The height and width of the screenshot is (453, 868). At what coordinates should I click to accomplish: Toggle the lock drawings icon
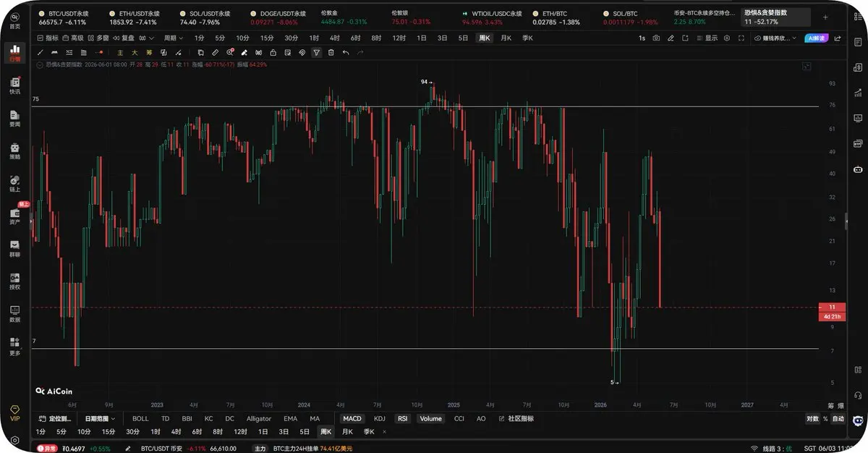(x=273, y=52)
